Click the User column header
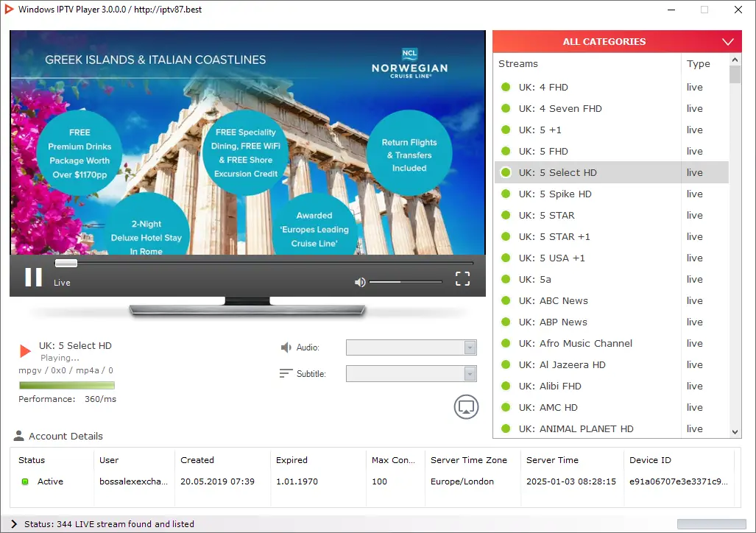Viewport: 756px width, 533px height. coord(109,460)
